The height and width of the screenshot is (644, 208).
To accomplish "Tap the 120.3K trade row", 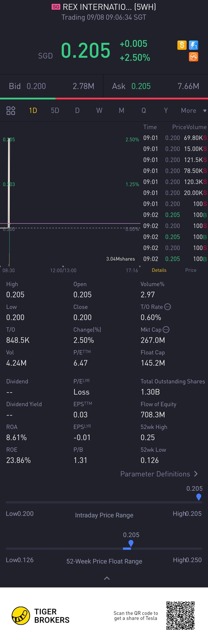I will (175, 182).
